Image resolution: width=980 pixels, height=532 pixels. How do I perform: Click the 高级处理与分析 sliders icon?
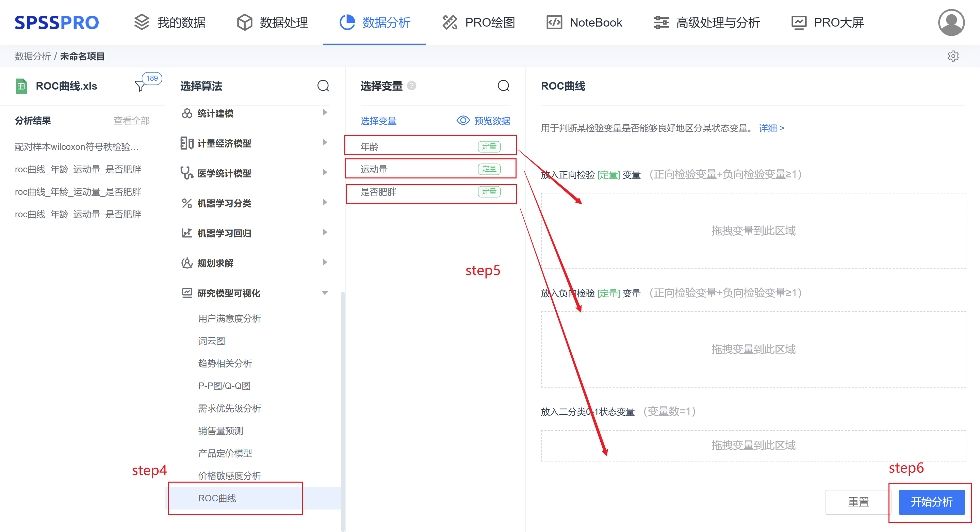(x=661, y=22)
